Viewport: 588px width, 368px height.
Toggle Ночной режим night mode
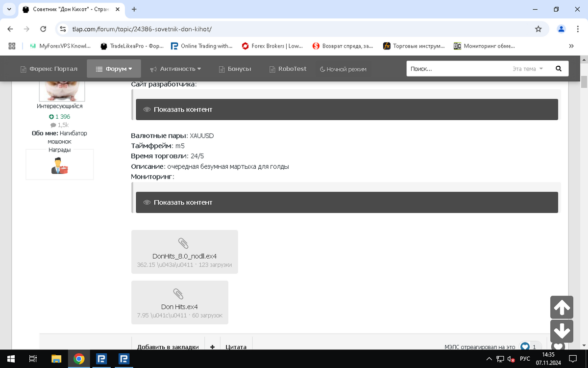[x=343, y=69]
